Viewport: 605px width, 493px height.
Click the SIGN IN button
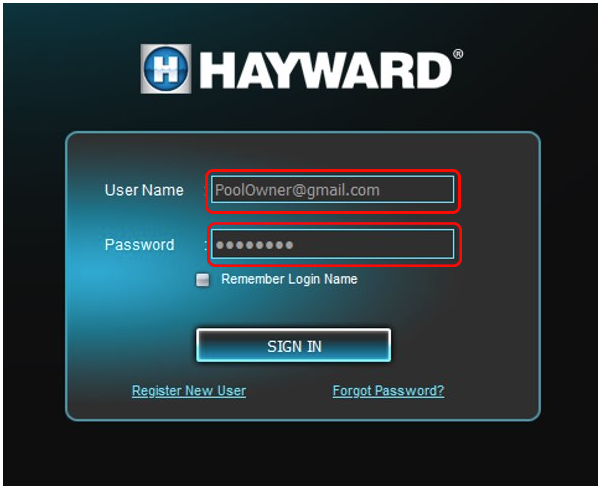click(x=295, y=347)
